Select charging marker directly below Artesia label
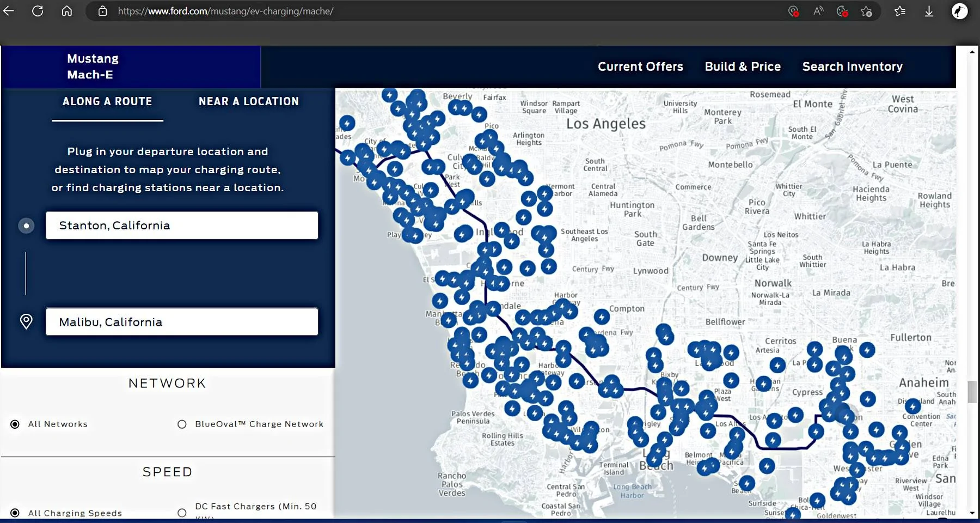This screenshot has width=980, height=523. (x=777, y=365)
